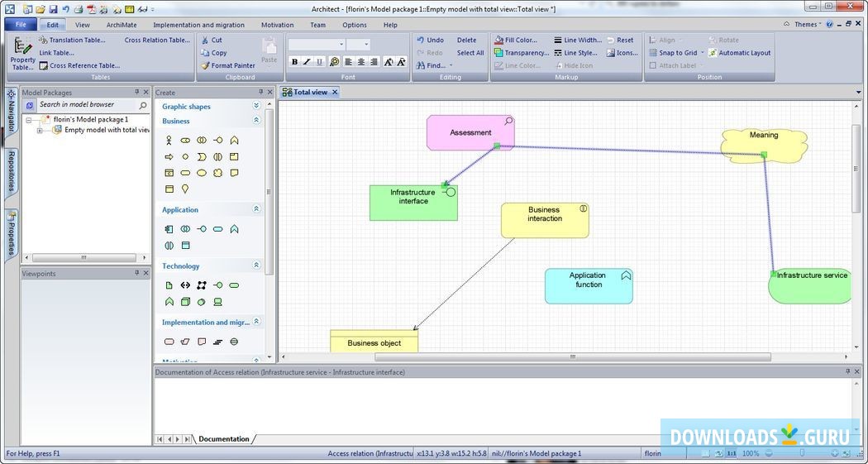868x464 pixels.
Task: Create a Business actor stick-figure shape
Action: click(169, 141)
